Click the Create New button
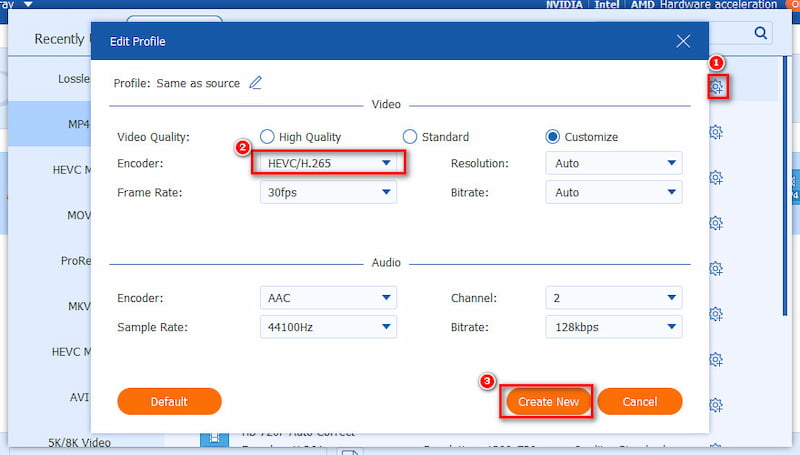This screenshot has width=800, height=455. click(548, 401)
